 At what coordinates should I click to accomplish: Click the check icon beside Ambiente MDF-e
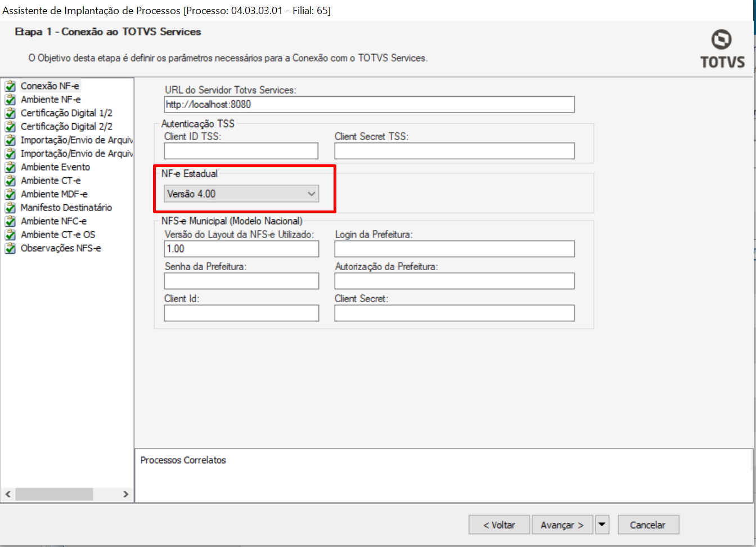[x=10, y=194]
